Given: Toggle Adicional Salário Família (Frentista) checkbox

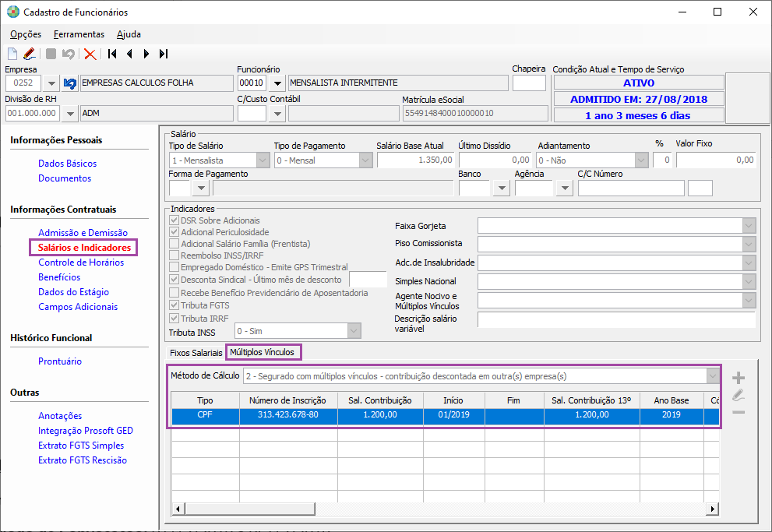Looking at the screenshot, I should [174, 244].
